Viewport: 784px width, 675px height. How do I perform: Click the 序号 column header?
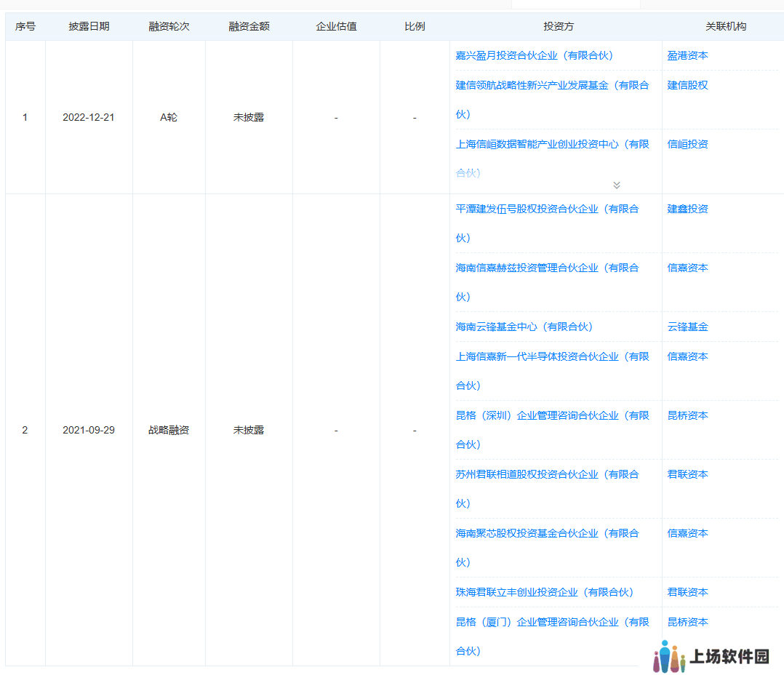point(25,26)
